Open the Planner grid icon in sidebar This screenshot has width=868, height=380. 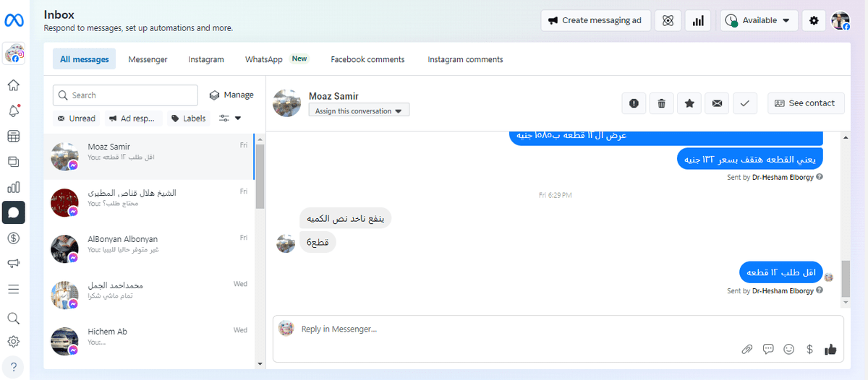point(14,137)
